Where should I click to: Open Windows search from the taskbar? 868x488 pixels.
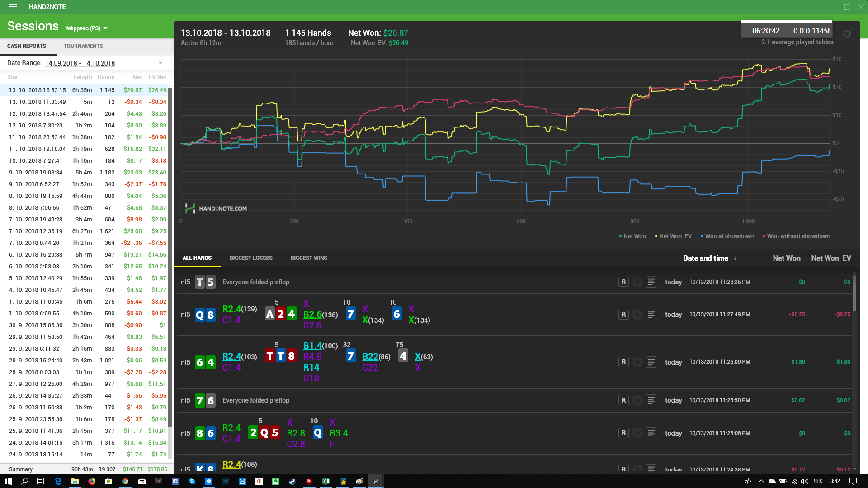tap(24, 481)
